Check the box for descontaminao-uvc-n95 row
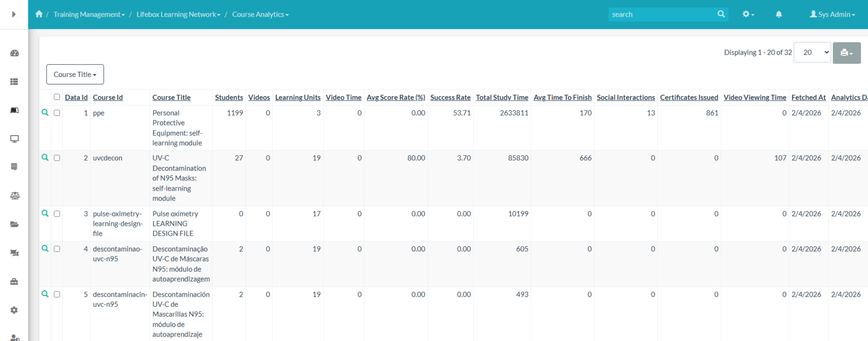The image size is (868, 341). (x=57, y=249)
